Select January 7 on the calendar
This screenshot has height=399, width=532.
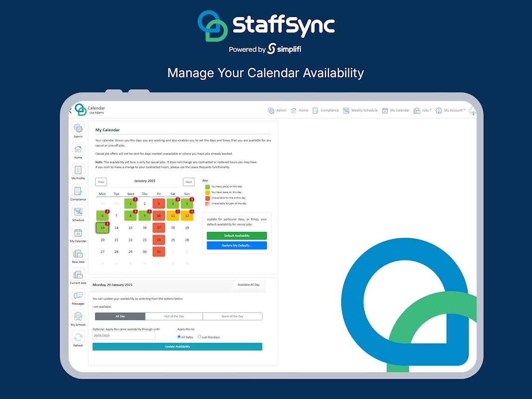click(x=117, y=215)
